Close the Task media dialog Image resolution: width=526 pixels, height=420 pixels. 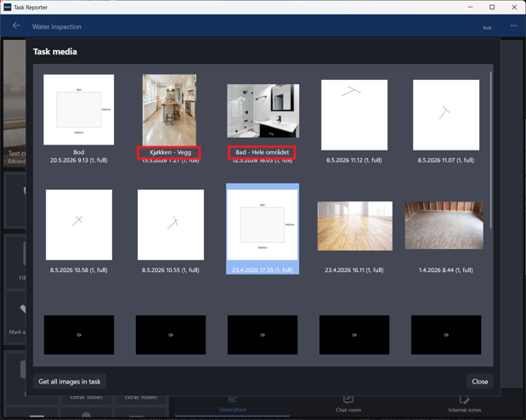click(x=480, y=382)
